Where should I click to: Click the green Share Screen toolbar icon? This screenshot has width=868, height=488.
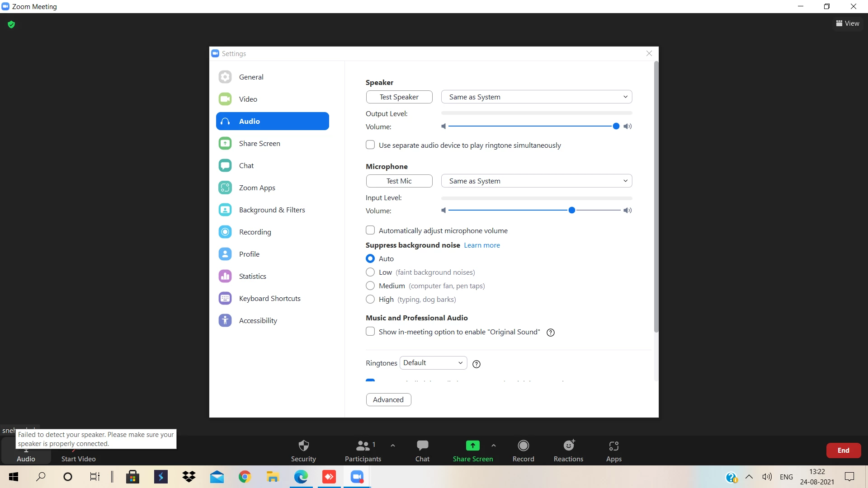tap(472, 446)
